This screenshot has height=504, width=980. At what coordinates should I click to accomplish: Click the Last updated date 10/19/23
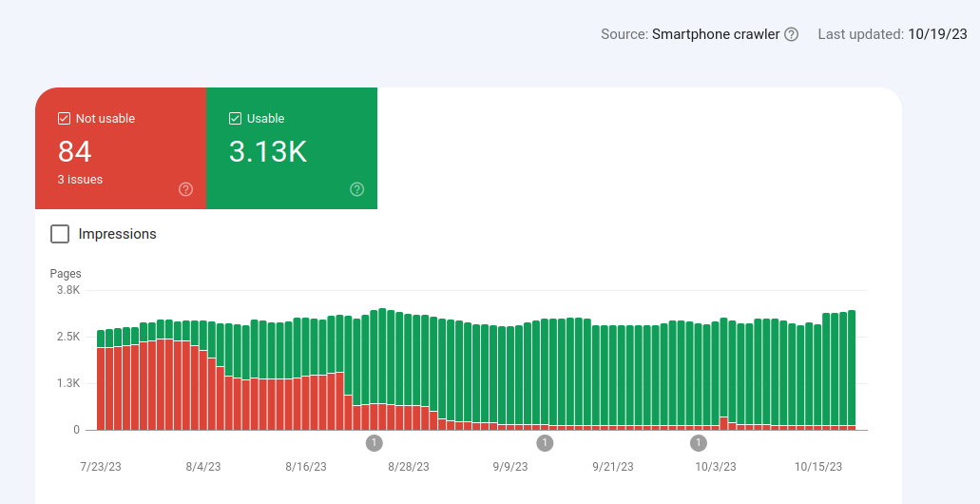tap(937, 34)
